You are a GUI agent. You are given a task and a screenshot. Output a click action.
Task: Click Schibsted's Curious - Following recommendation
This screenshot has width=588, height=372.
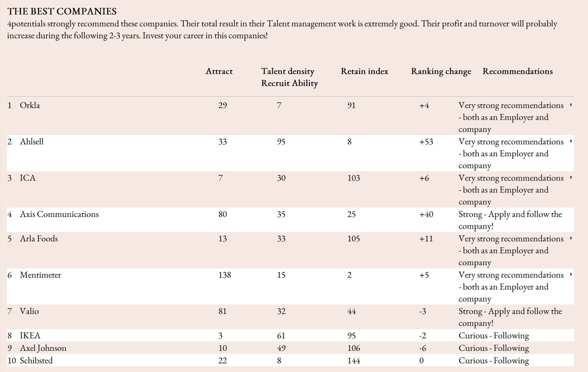494,361
